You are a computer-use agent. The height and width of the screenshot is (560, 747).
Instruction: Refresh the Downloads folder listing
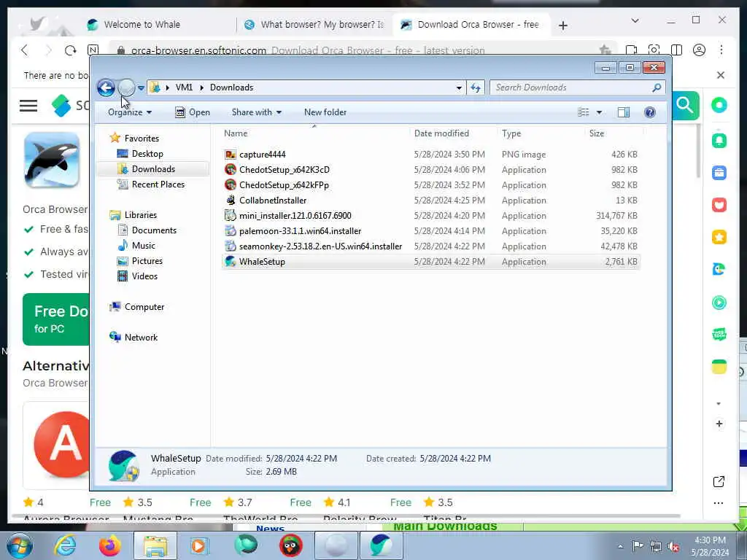476,87
